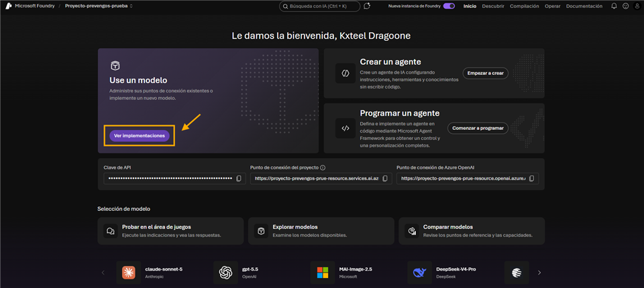Click the Comenzar a programar button
This screenshot has height=288, width=644.
pyautogui.click(x=478, y=128)
